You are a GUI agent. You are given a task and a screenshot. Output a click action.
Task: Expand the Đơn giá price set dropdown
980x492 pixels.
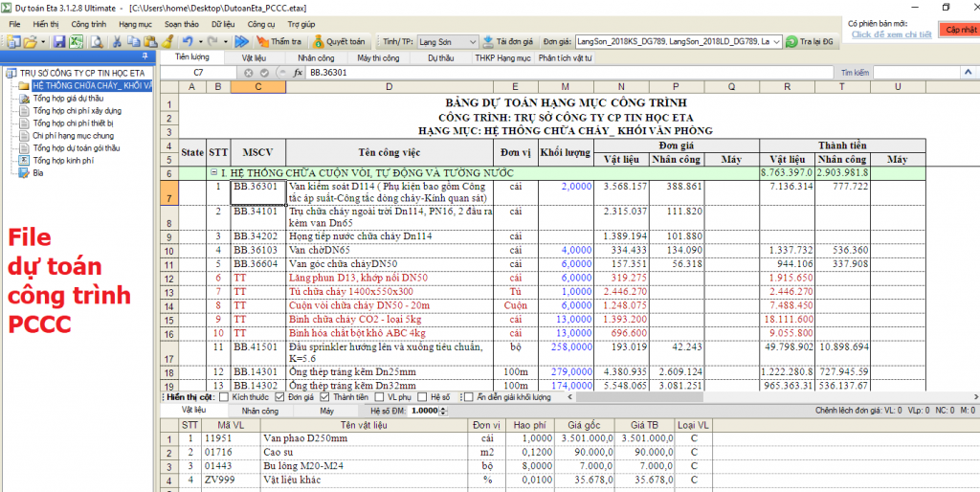click(x=776, y=42)
